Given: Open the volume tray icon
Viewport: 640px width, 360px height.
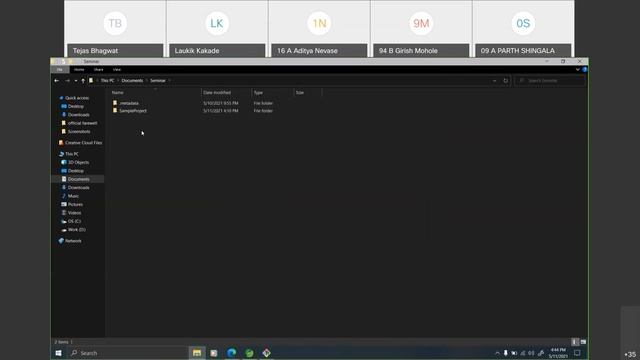Looking at the screenshot, I should coord(531,353).
